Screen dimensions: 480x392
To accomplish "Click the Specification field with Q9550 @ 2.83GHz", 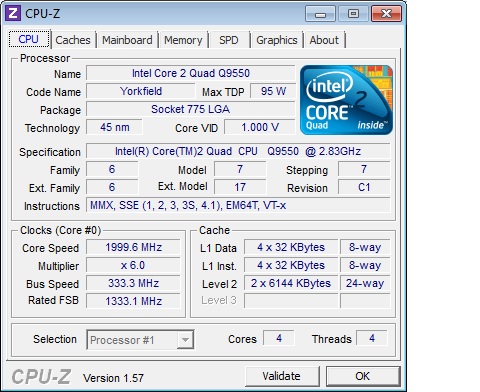I will 238,151.
